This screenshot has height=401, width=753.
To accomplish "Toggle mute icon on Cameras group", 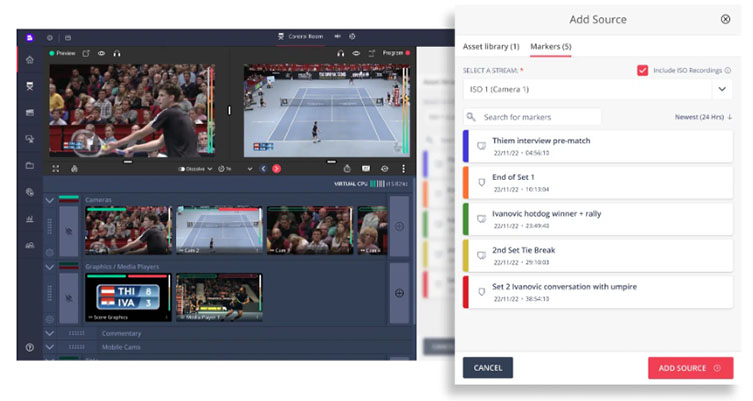I will 69,231.
